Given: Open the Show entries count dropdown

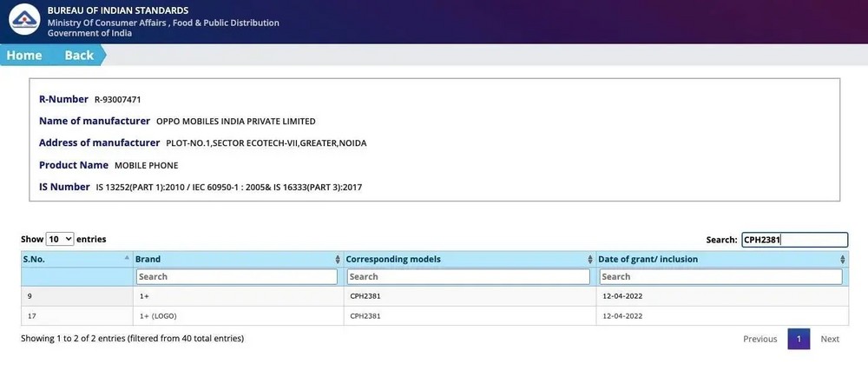Looking at the screenshot, I should (x=60, y=239).
